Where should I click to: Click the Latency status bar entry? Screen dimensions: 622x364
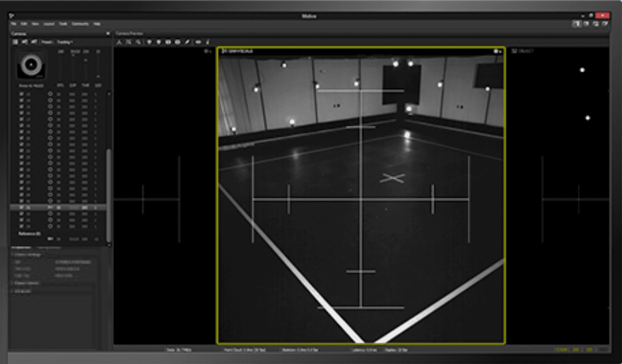[x=364, y=349]
